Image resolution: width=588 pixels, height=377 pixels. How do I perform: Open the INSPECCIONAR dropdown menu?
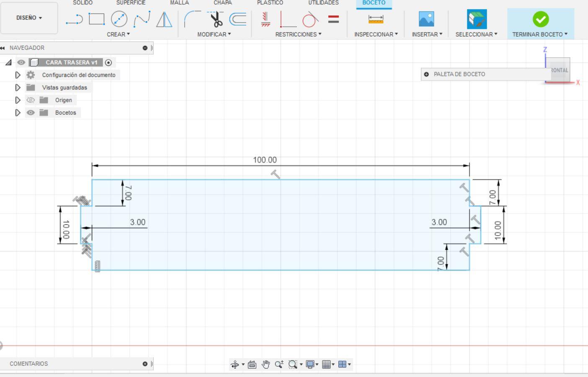tap(376, 34)
